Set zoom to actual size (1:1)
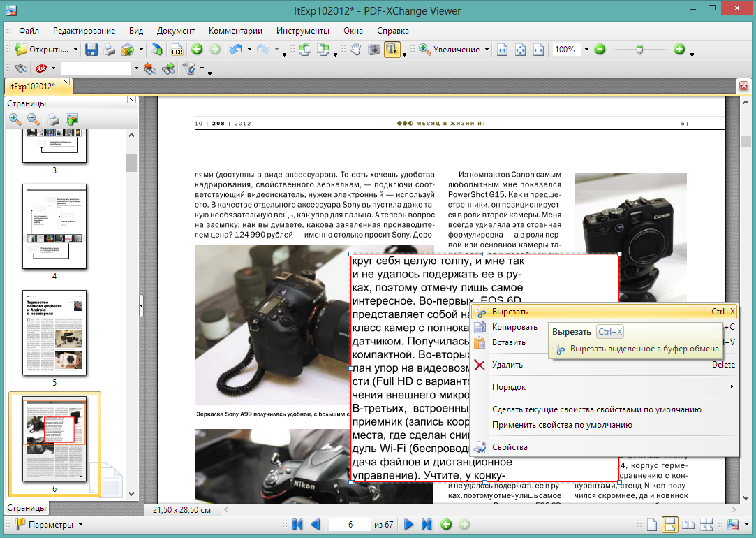The height and width of the screenshot is (538, 756). point(502,50)
